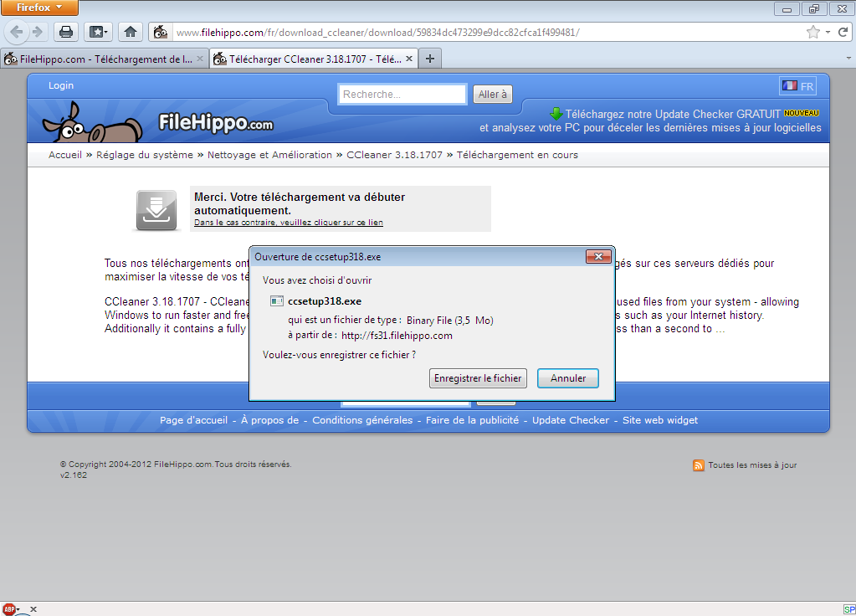Open Page d'accueil footer link
This screenshot has width=856, height=616.
tap(193, 420)
